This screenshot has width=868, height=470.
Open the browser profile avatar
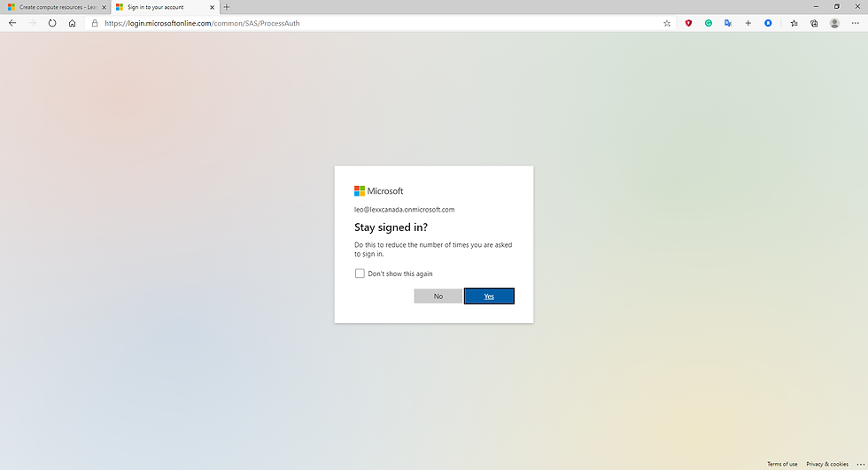pos(834,23)
